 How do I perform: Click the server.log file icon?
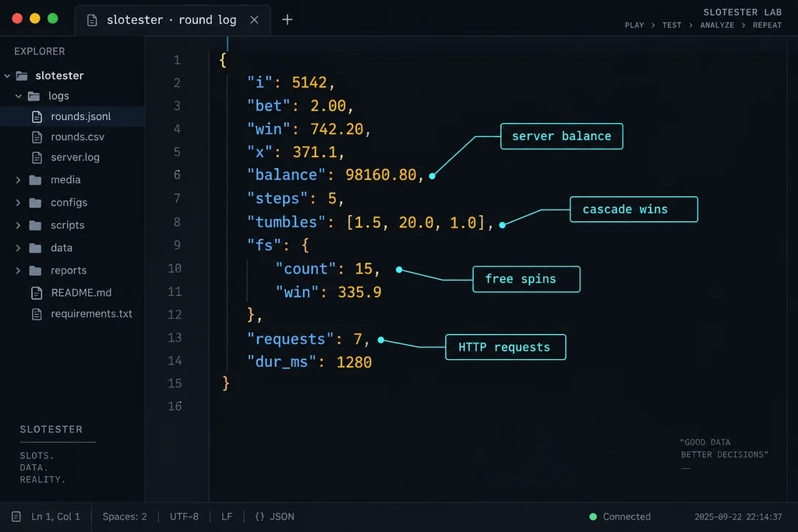[37, 157]
